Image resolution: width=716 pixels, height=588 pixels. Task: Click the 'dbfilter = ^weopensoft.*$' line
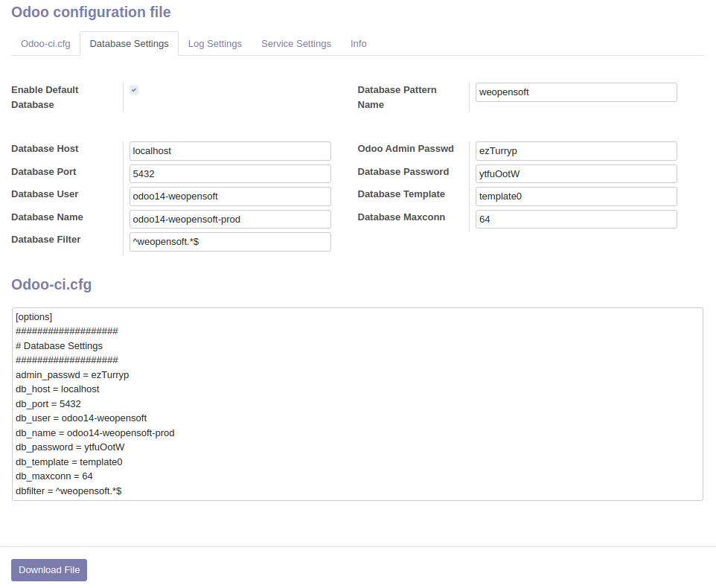pos(68,491)
